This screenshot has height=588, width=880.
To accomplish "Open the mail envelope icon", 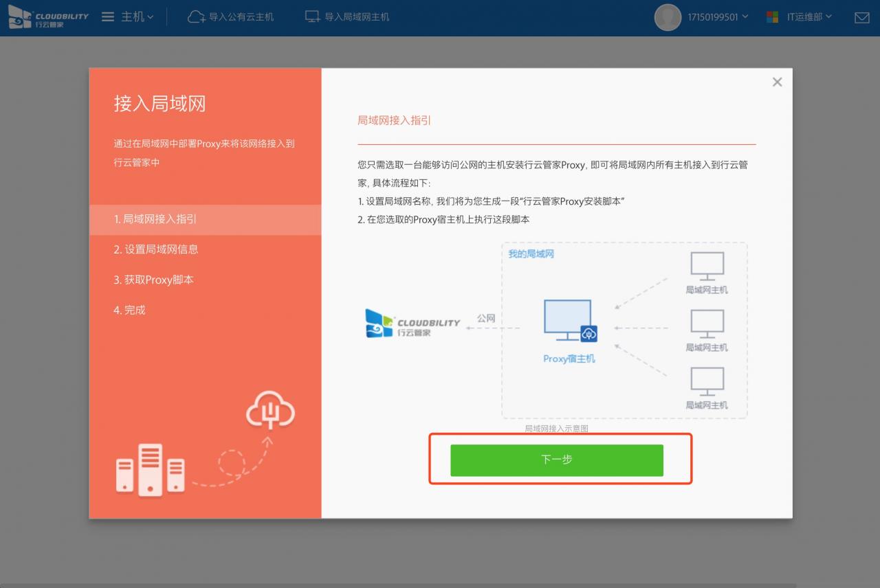I will point(861,18).
